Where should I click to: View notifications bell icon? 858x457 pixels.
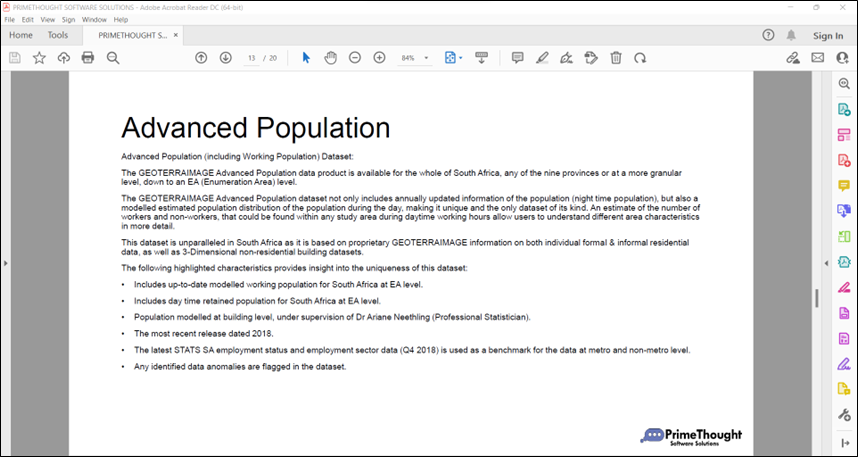coord(791,36)
